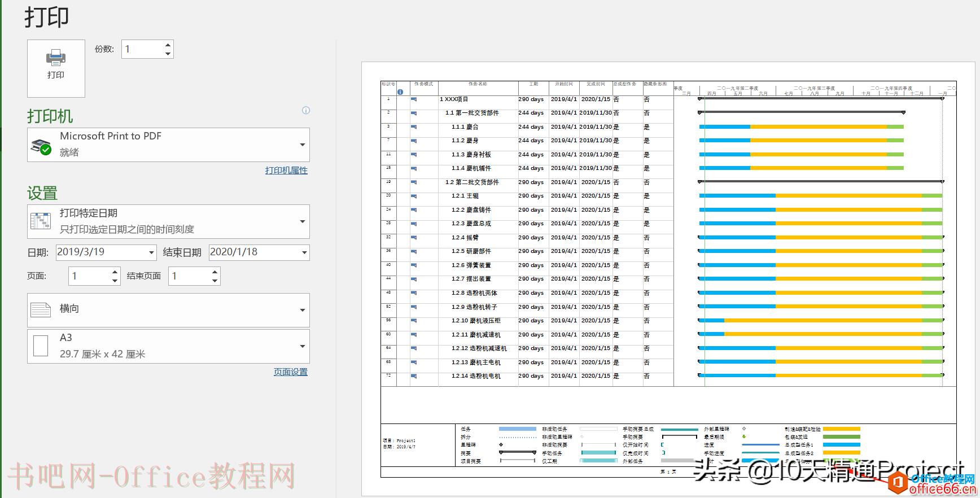
Task: Open the Page Setup (页面设置) link
Action: (x=291, y=372)
